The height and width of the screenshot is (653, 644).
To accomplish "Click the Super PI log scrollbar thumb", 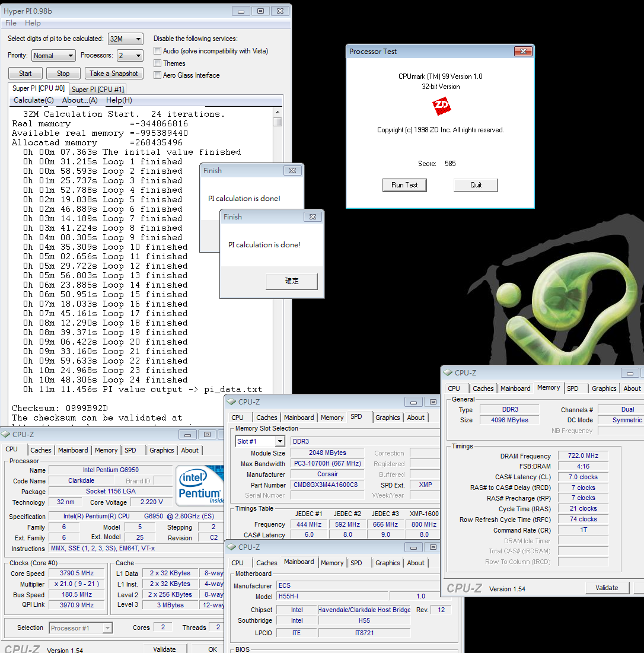I will [278, 122].
